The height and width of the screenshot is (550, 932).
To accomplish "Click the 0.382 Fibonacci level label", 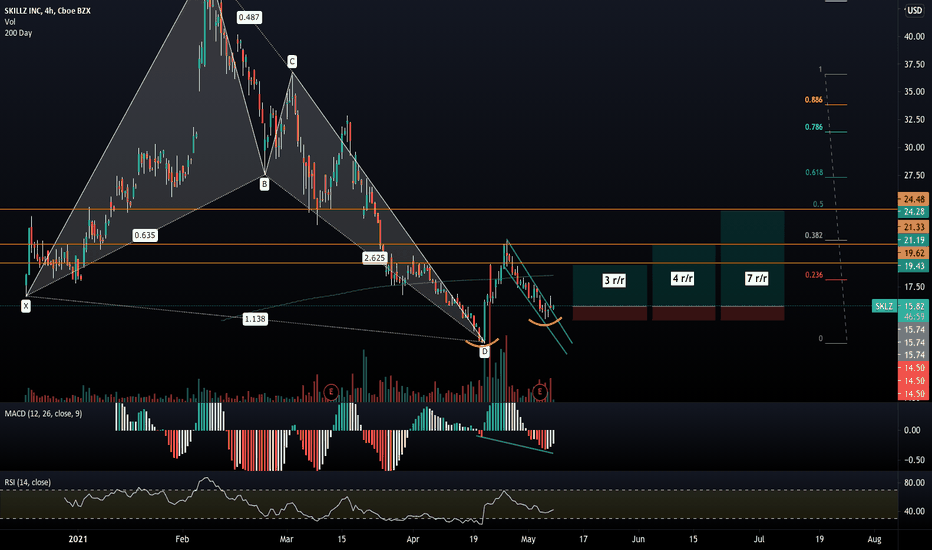I will click(x=814, y=235).
